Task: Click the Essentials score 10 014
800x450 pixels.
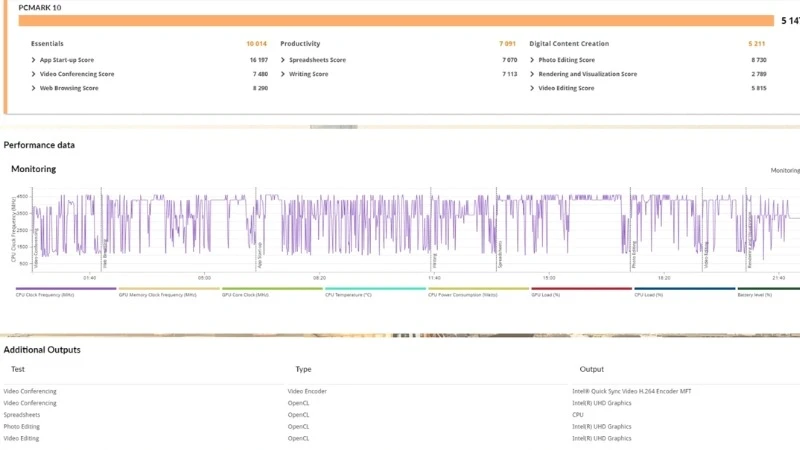Action: (x=256, y=44)
